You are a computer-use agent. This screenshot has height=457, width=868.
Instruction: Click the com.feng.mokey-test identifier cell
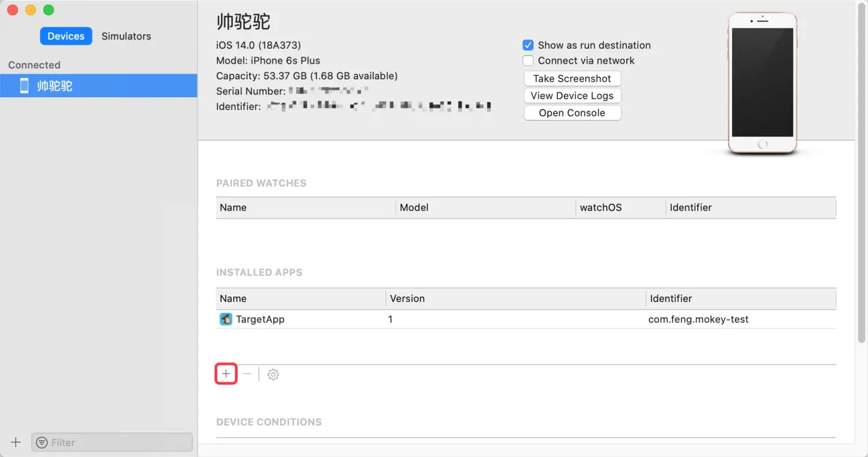pyautogui.click(x=698, y=319)
